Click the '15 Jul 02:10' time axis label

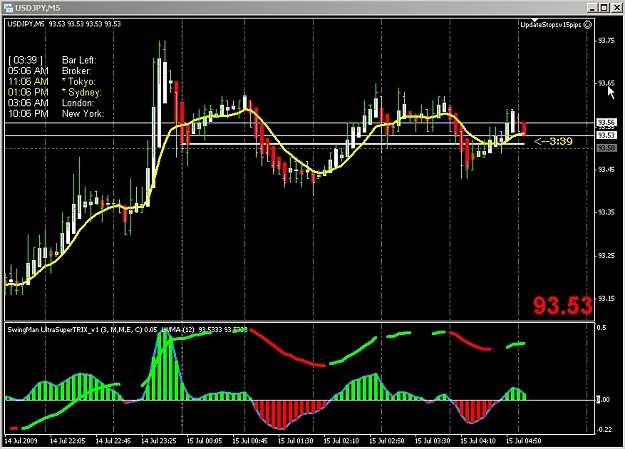click(x=342, y=441)
